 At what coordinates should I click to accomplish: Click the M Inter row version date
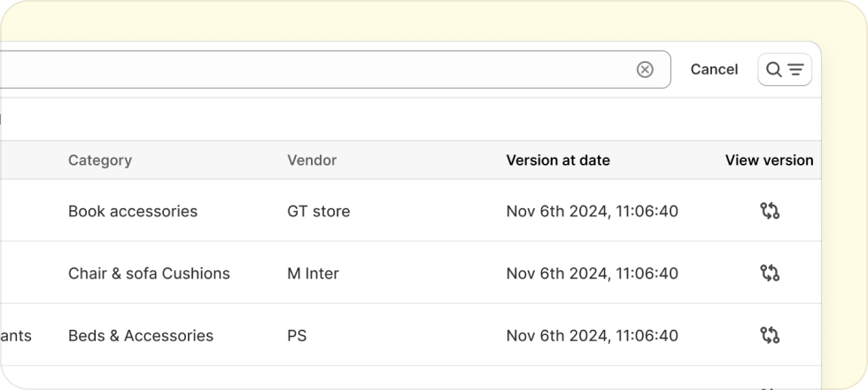click(592, 273)
